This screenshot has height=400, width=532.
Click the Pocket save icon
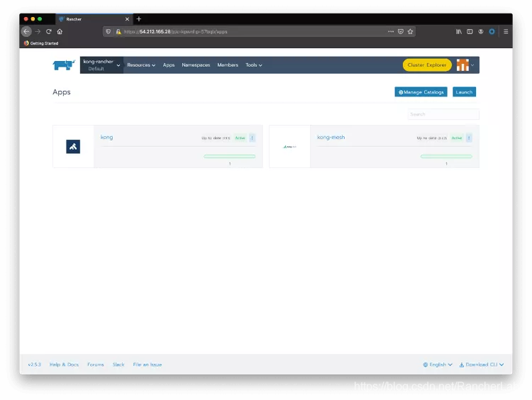(401, 31)
